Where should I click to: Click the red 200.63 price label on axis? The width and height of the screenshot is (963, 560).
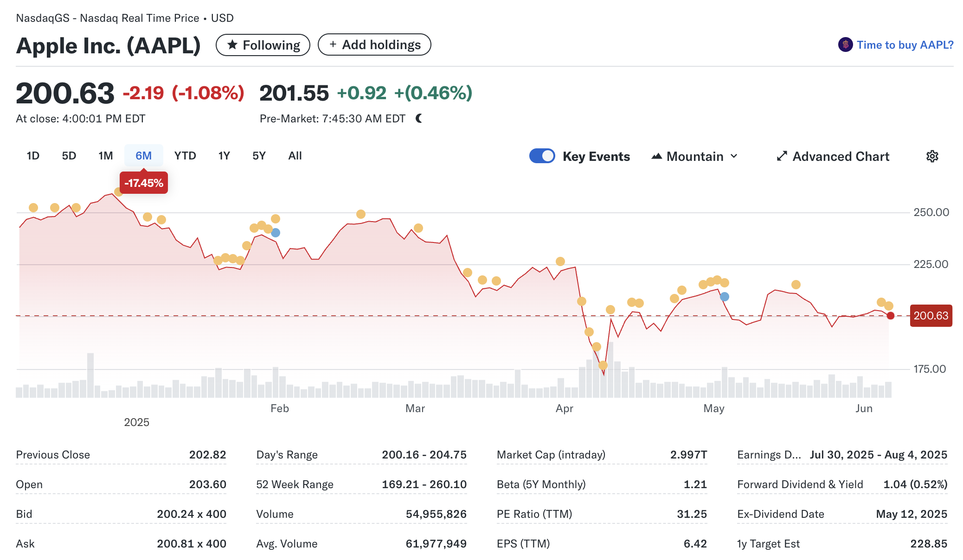(x=931, y=316)
